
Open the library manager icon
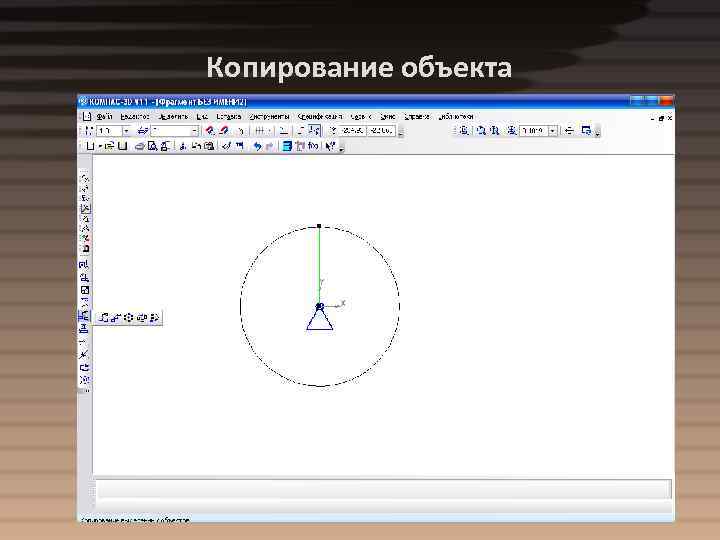(287, 146)
